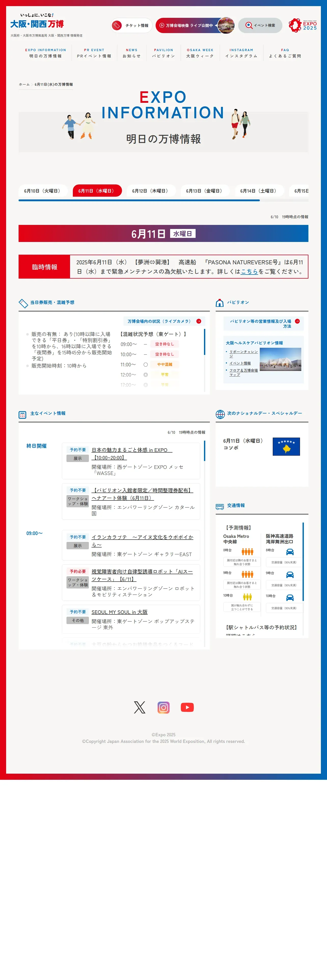Click the 8時台 Metro crowd people icon

(248, 552)
